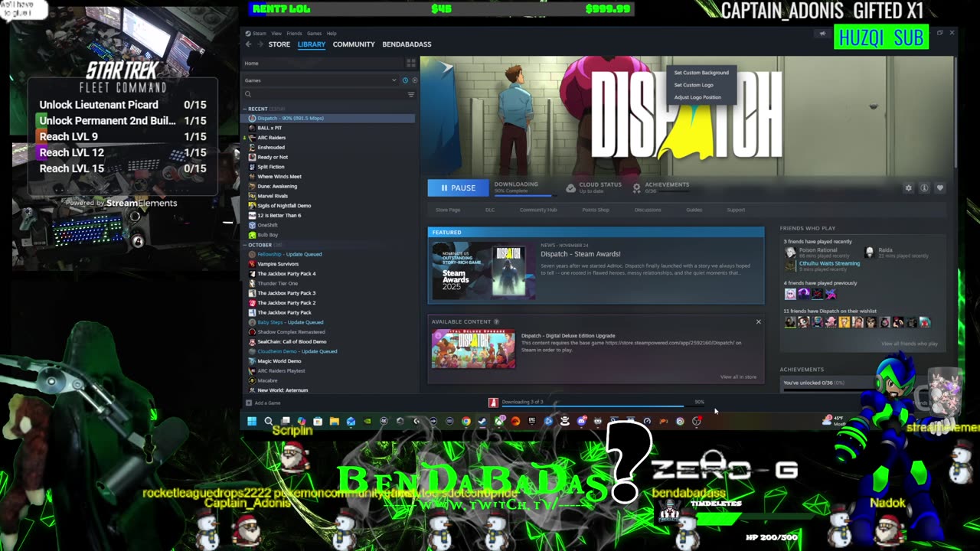Open the Games filter dropdown
Image resolution: width=980 pixels, height=551 pixels.
[320, 80]
